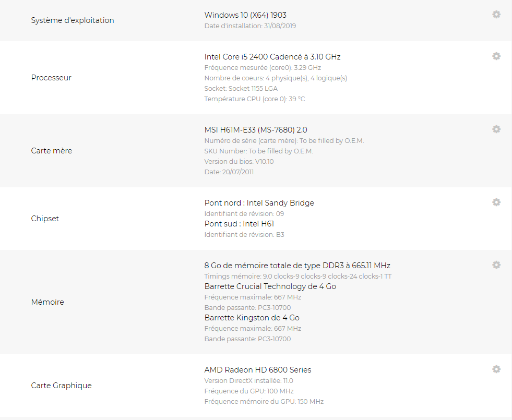Open the Processeur row settings gear
The height and width of the screenshot is (420, 512).
pyautogui.click(x=496, y=56)
